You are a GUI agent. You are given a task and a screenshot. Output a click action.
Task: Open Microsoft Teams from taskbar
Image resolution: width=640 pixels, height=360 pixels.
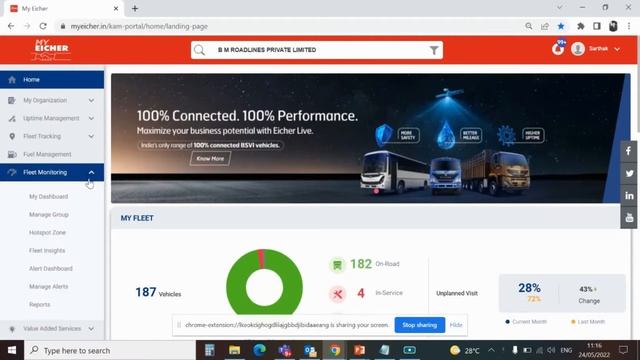pos(284,350)
